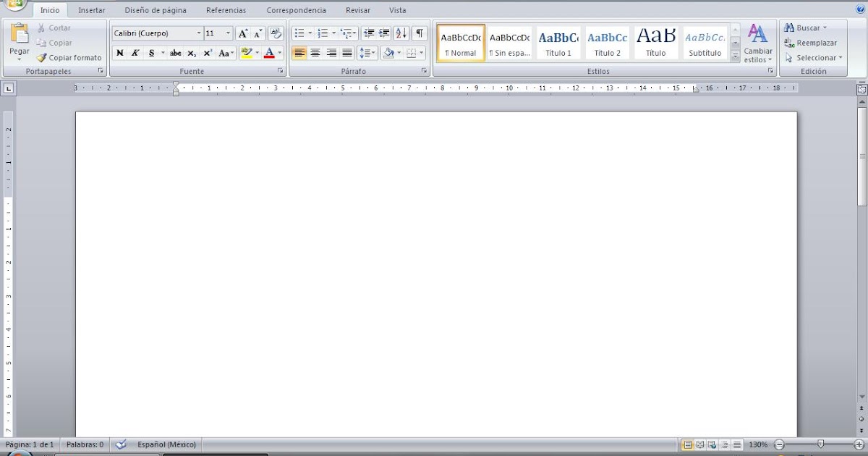Enable justified text alignment

pos(346,53)
